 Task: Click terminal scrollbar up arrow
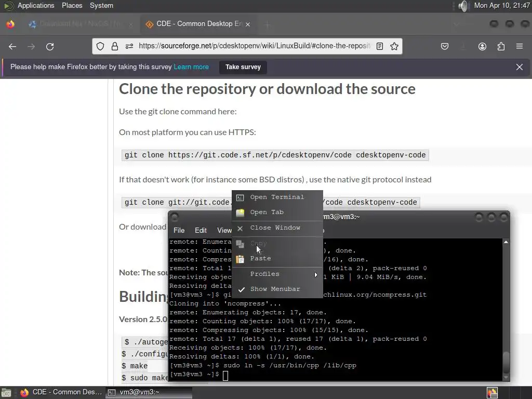click(x=506, y=242)
